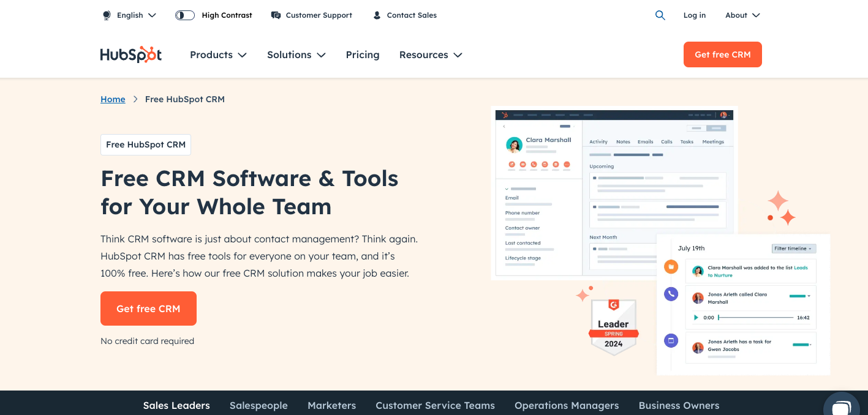The height and width of the screenshot is (415, 868).
Task: Click the purple phone call icon in timeline
Action: 671,294
